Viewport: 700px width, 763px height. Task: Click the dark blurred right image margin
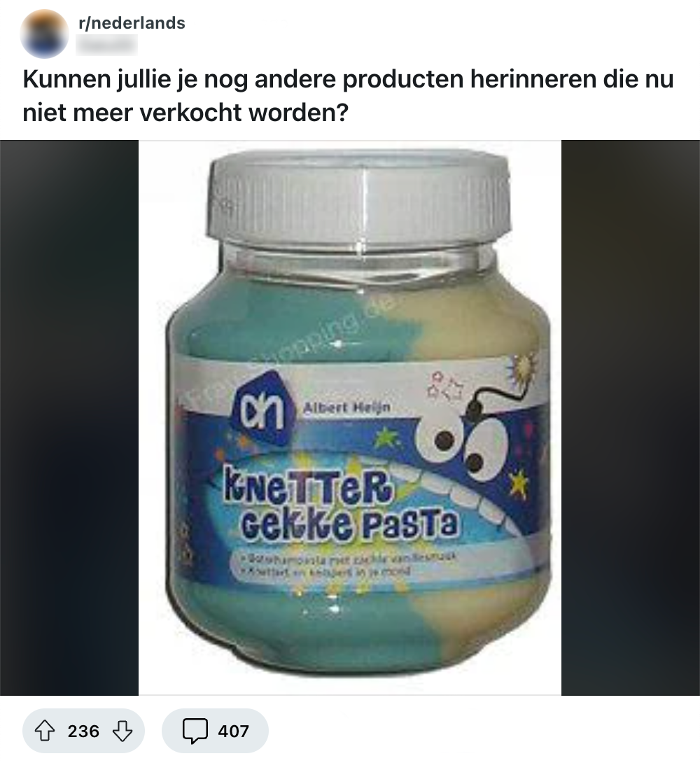pyautogui.click(x=631, y=417)
